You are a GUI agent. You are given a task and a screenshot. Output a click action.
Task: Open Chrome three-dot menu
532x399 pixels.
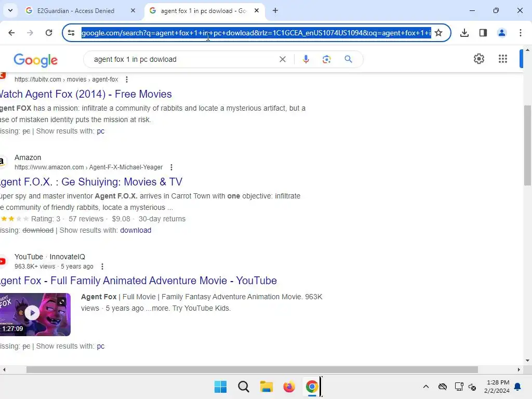[x=521, y=33]
